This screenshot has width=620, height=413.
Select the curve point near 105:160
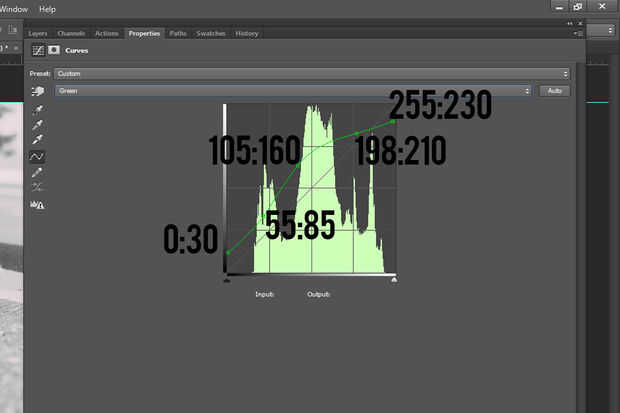click(298, 165)
